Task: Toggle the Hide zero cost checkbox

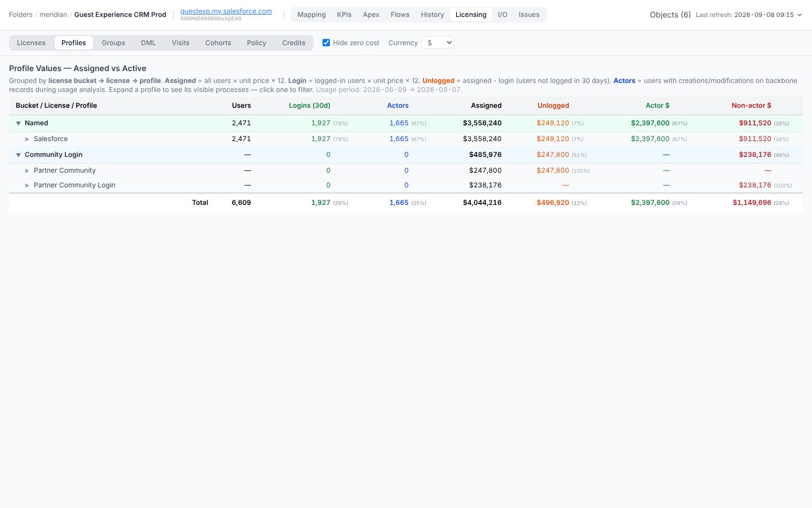Action: coord(326,43)
